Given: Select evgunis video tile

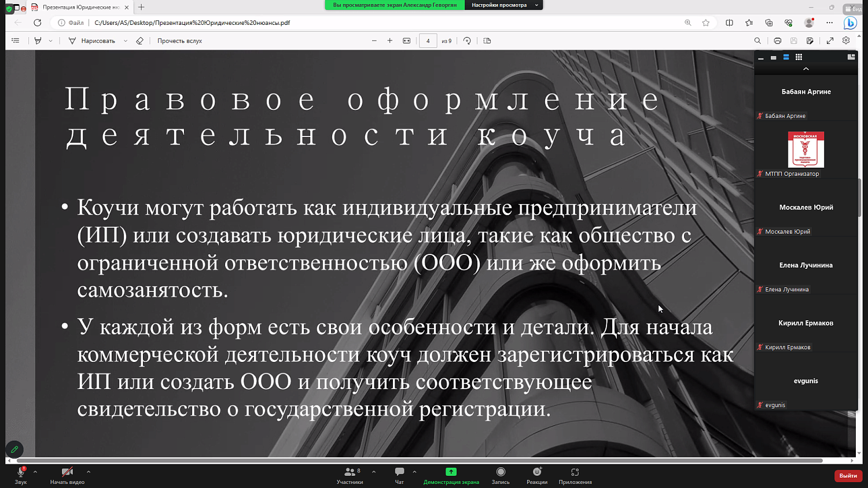Looking at the screenshot, I should (806, 381).
